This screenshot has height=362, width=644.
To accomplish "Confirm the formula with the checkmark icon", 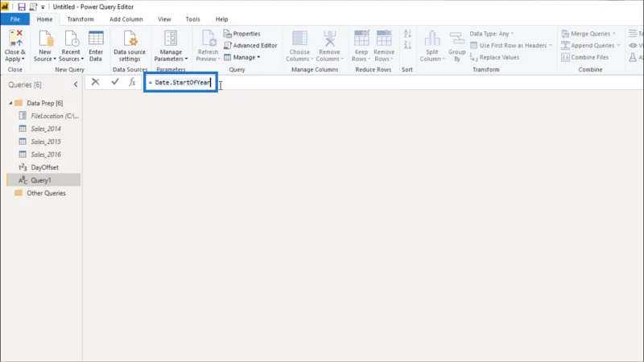I will click(115, 82).
